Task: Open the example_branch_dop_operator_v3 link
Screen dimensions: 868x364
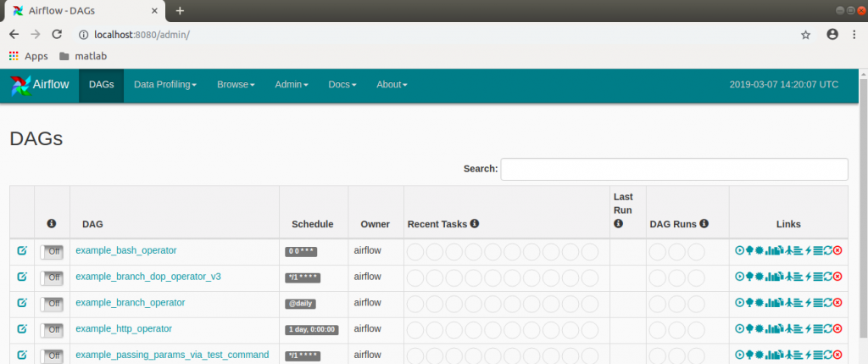Action: [x=148, y=277]
